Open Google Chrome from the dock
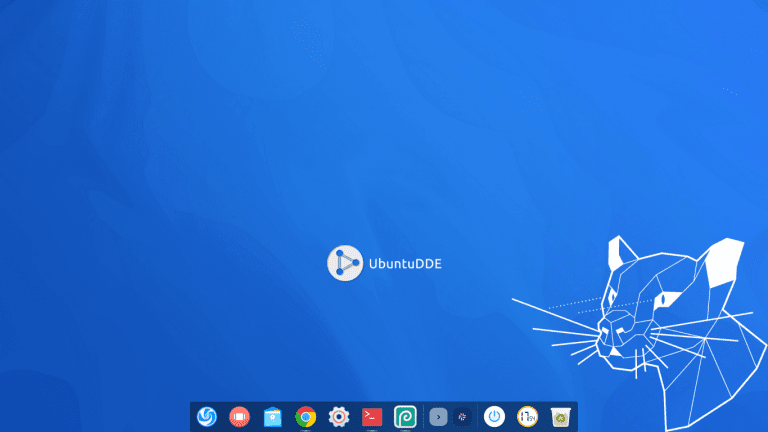The height and width of the screenshot is (432, 768). tap(306, 417)
